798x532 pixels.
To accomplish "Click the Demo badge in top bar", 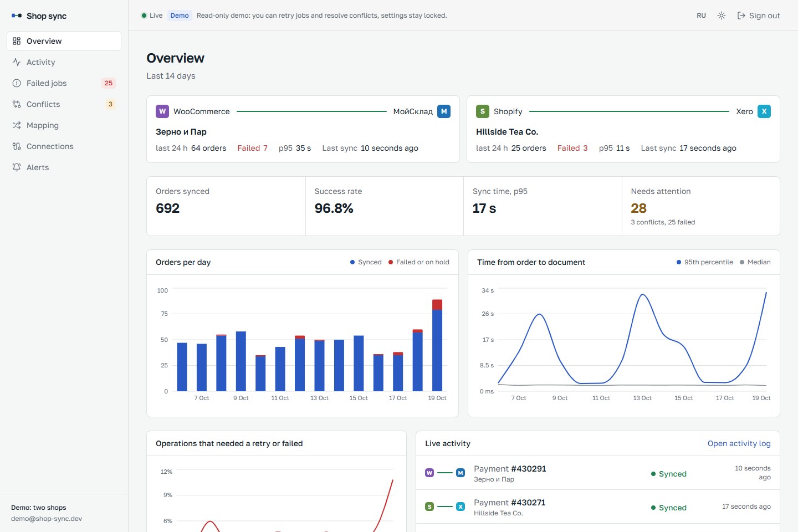I will pos(180,16).
